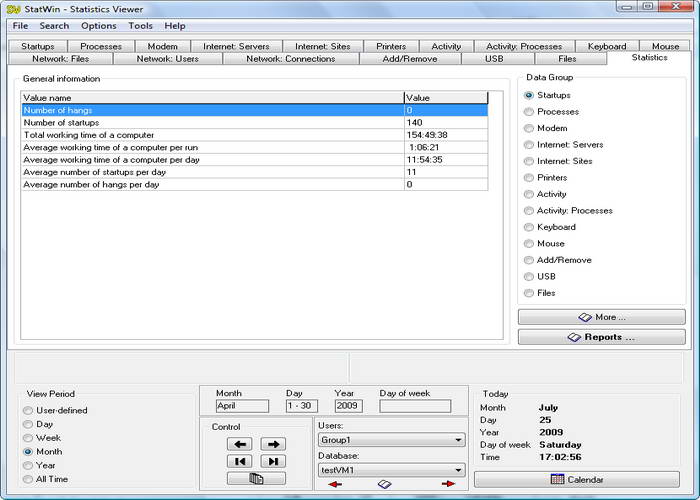
Task: Click the Month input field showing April
Action: click(x=242, y=406)
